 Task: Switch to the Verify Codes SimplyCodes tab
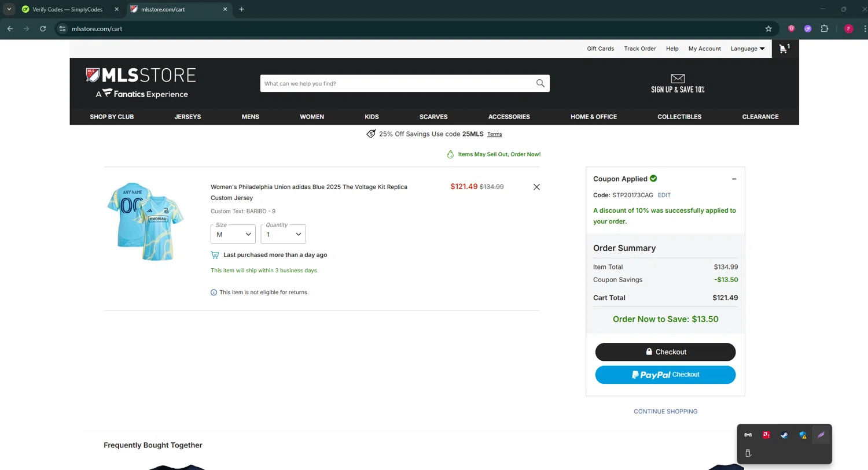click(68, 9)
